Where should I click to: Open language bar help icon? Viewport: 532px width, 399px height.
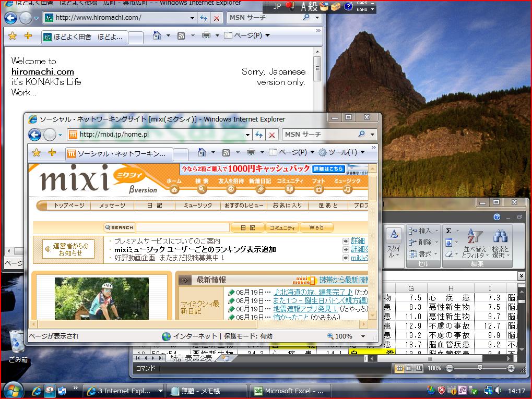(x=348, y=6)
